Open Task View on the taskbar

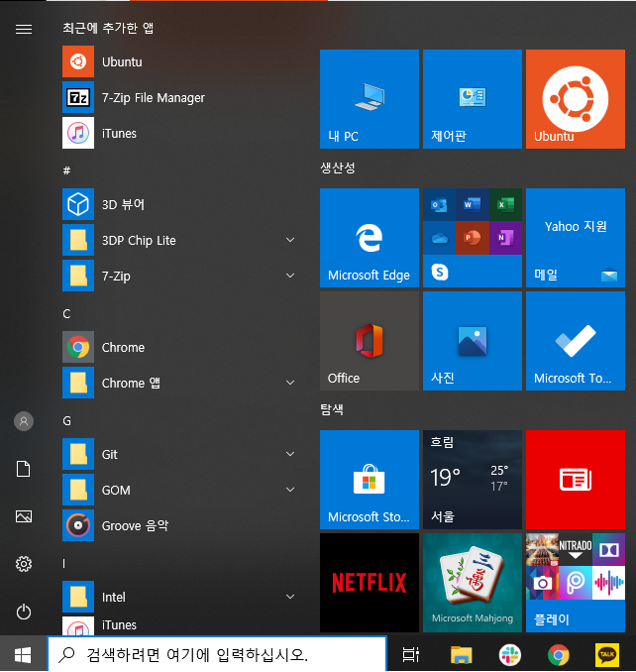point(410,654)
